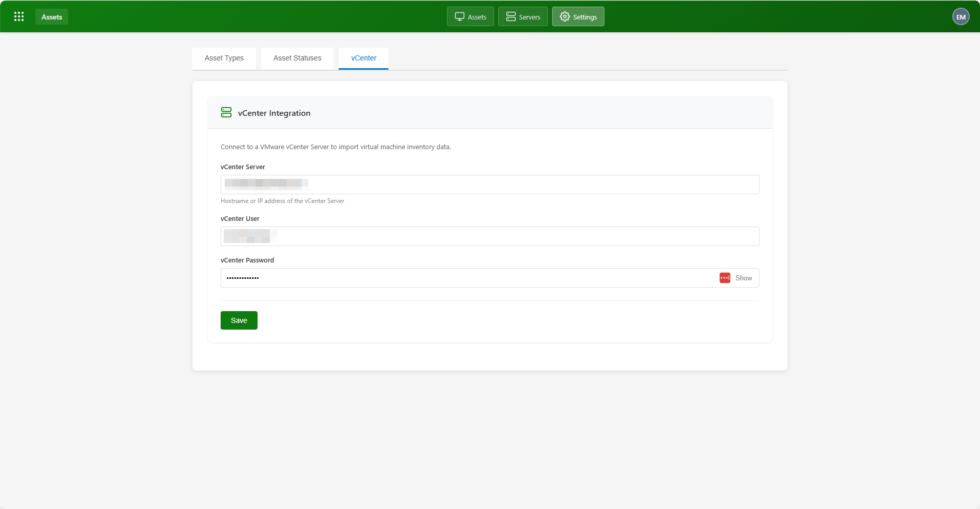Viewport: 980px width, 509px height.
Task: Click the red password manager icon
Action: pyautogui.click(x=725, y=278)
